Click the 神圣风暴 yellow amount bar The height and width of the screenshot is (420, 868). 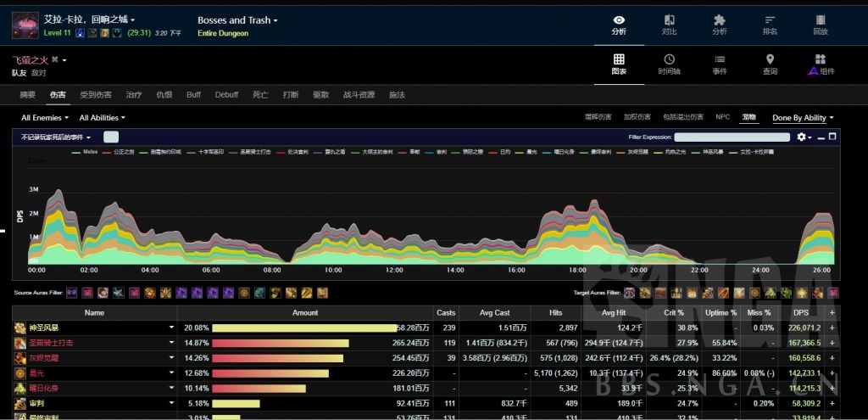(304, 328)
